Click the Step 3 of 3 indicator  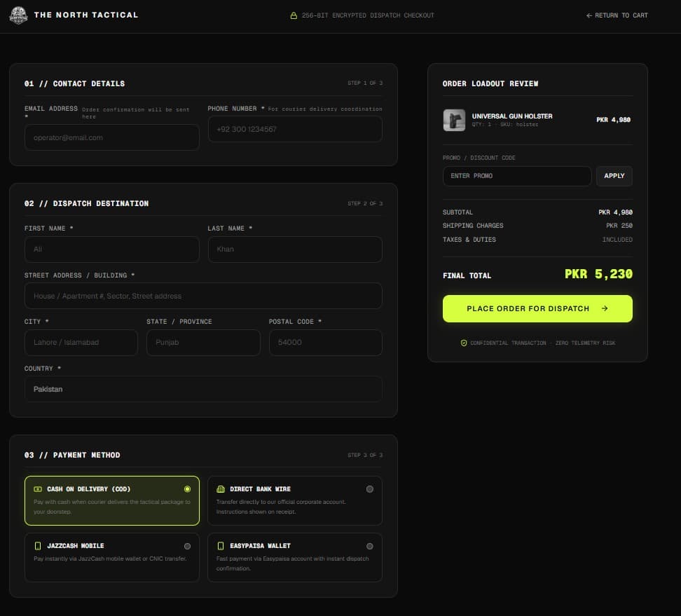(365, 455)
